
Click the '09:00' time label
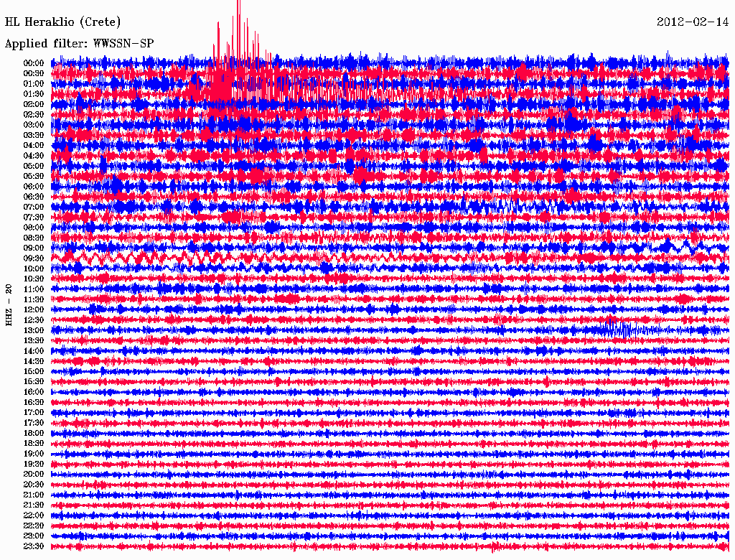click(34, 248)
